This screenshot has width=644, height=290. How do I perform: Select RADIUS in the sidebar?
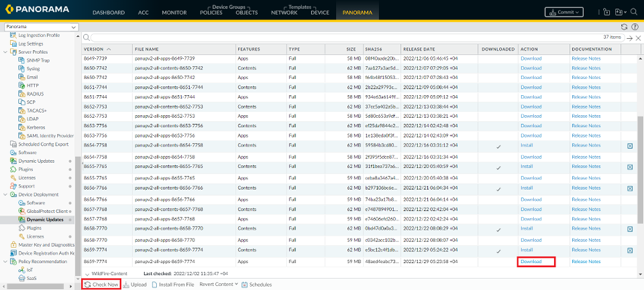pyautogui.click(x=35, y=94)
